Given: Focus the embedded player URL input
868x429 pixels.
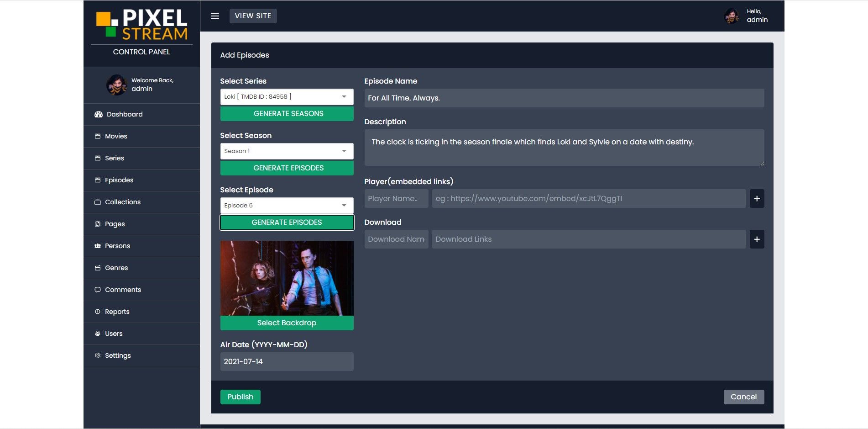Looking at the screenshot, I should pos(589,199).
